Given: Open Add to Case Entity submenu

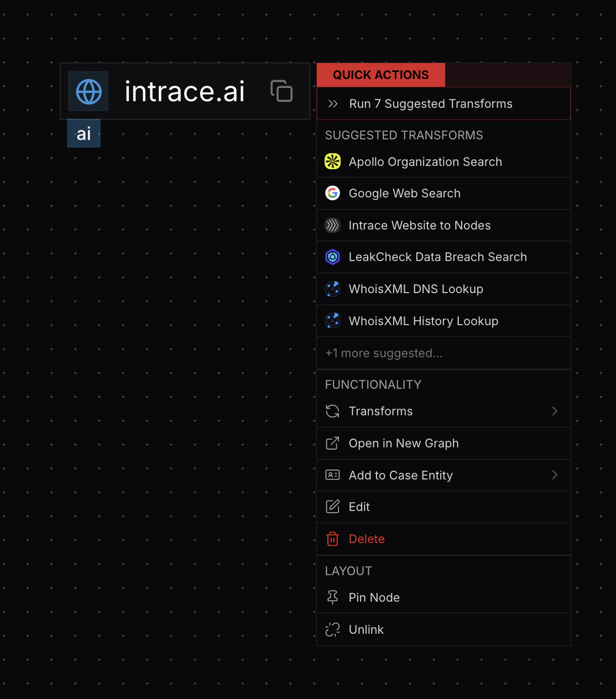Looking at the screenshot, I should coord(443,475).
